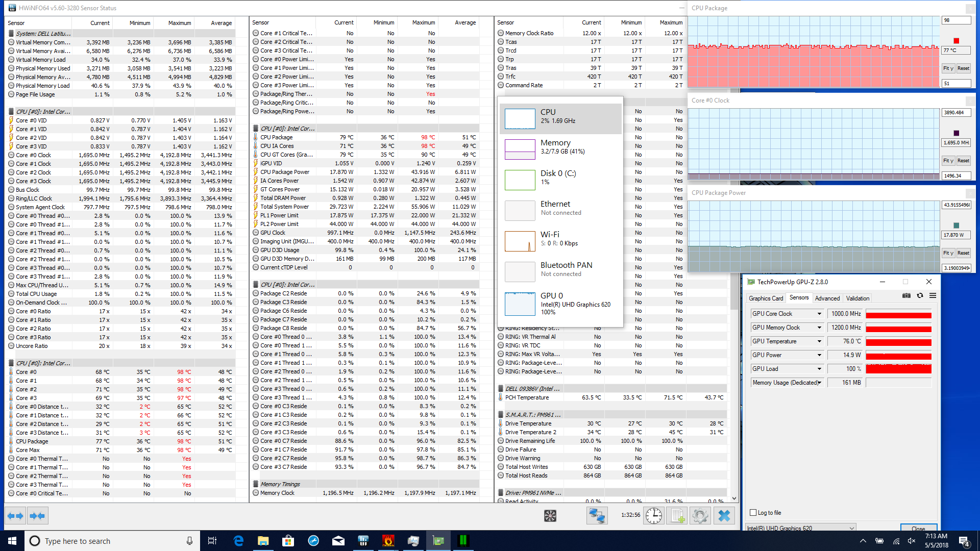
Task: Click the red CPU Package color swatch
Action: (x=956, y=41)
